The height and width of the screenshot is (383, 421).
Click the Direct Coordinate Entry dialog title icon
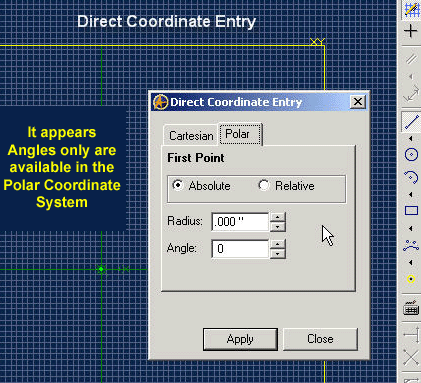coord(160,102)
